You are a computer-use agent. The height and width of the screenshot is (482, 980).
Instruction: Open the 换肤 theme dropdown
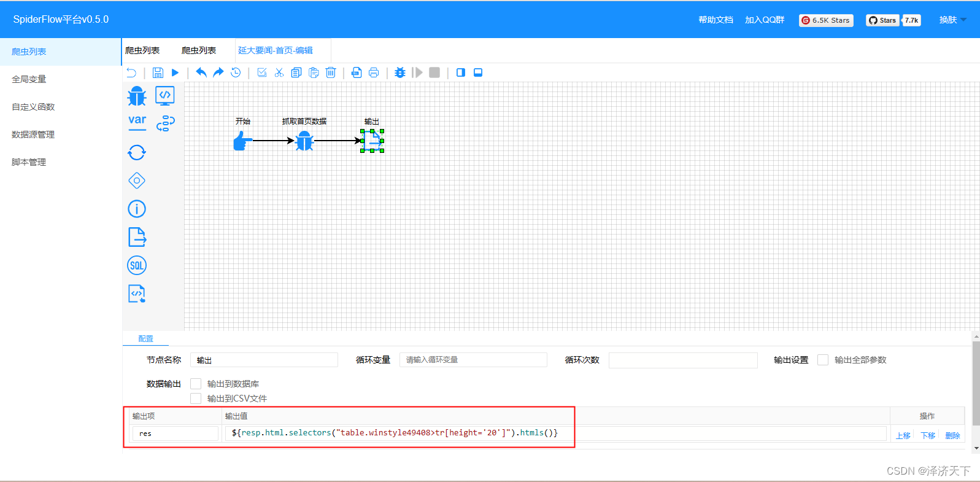pyautogui.click(x=952, y=20)
